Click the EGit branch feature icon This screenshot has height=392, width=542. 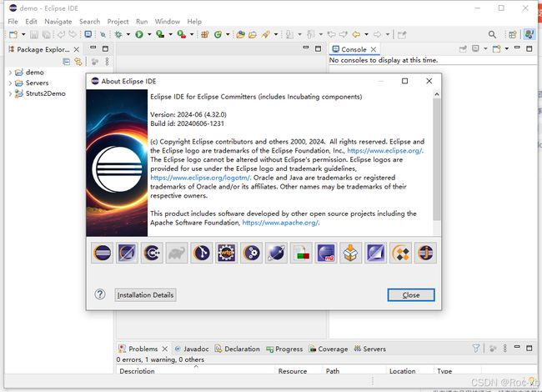coord(202,253)
